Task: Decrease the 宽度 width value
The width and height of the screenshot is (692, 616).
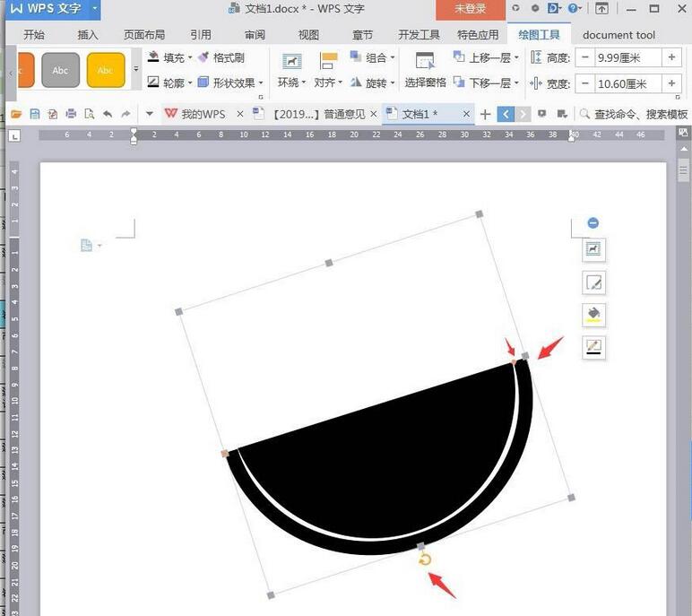Action: [585, 83]
